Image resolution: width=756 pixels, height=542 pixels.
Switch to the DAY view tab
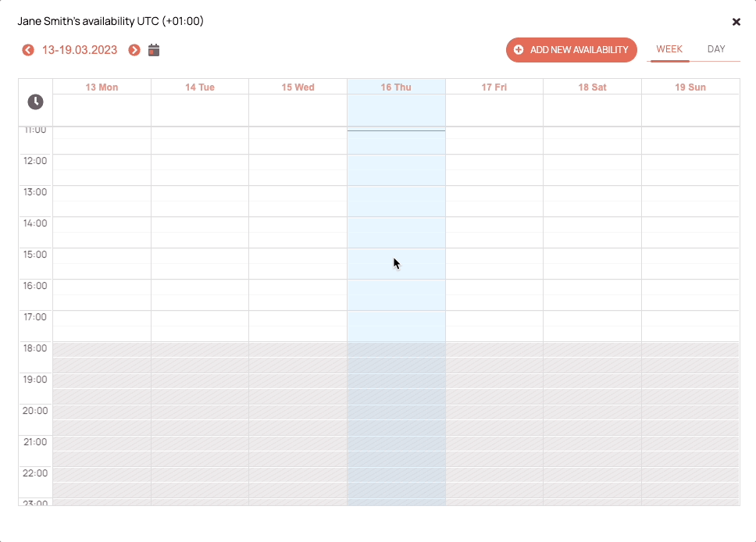(716, 49)
